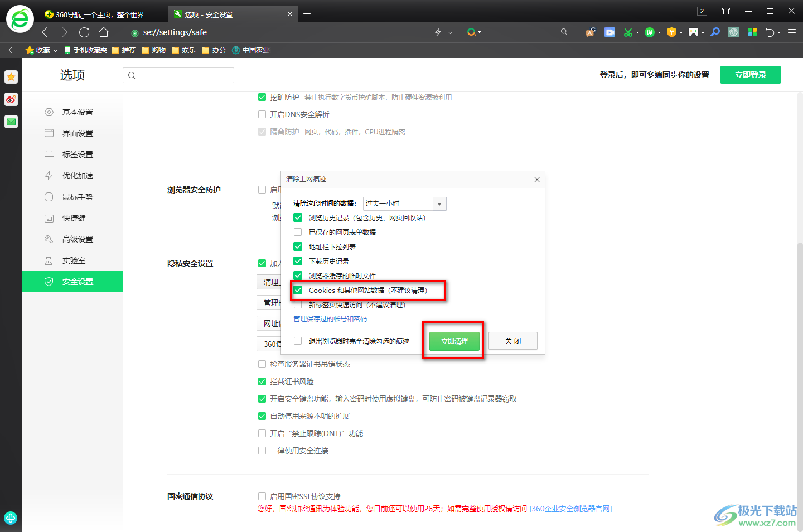This screenshot has height=532, width=803.
Task: Open new tab with plus button
Action: click(x=307, y=14)
